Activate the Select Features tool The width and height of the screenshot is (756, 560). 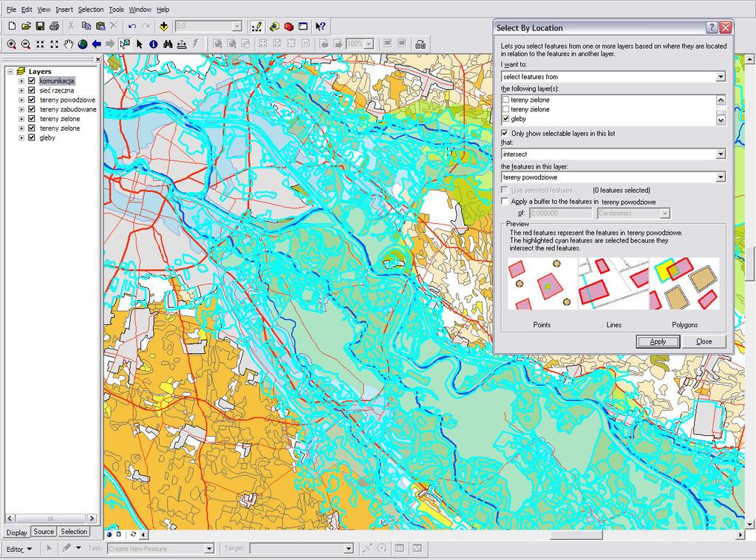(x=125, y=44)
